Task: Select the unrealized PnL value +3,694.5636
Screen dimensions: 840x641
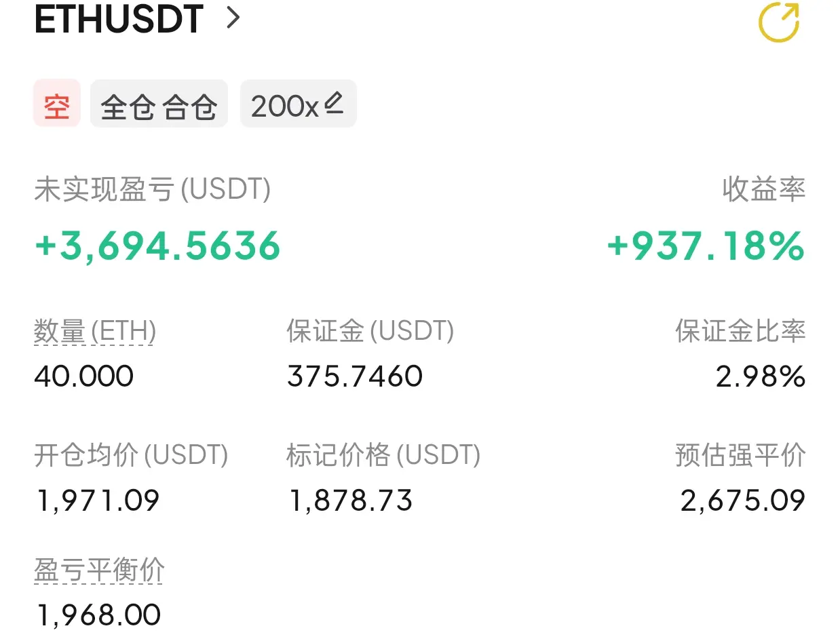Action: pos(157,245)
